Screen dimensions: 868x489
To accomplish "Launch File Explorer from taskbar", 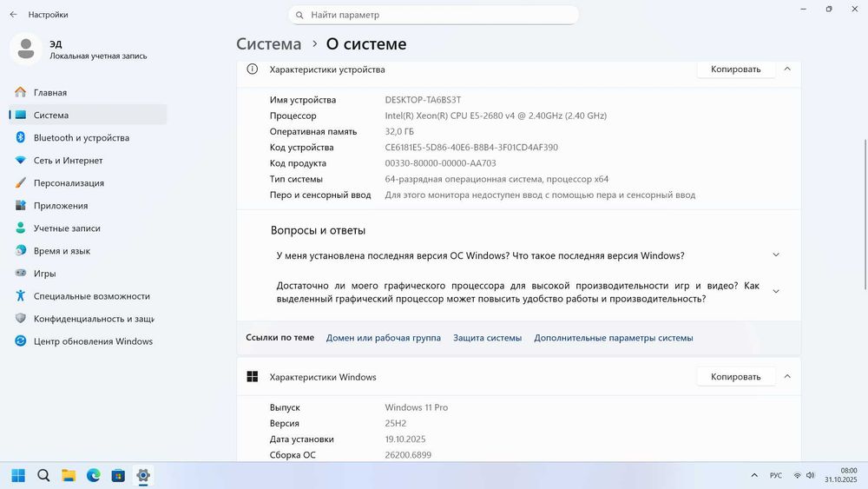I will pyautogui.click(x=69, y=475).
